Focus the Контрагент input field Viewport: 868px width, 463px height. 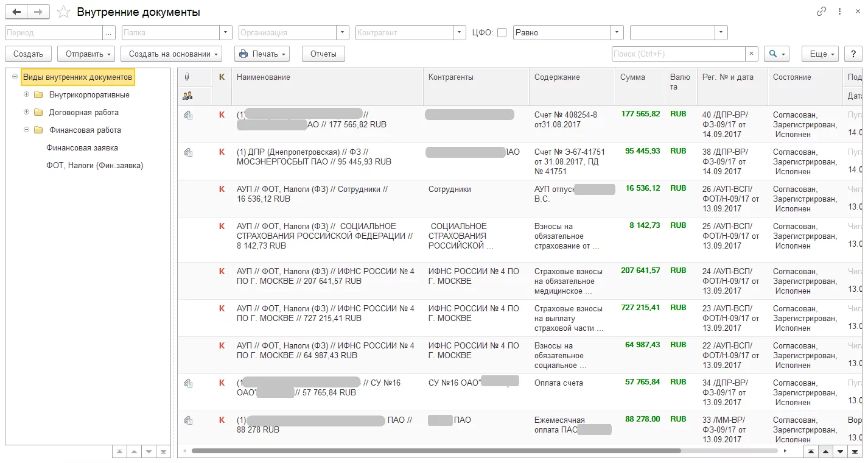pyautogui.click(x=404, y=33)
